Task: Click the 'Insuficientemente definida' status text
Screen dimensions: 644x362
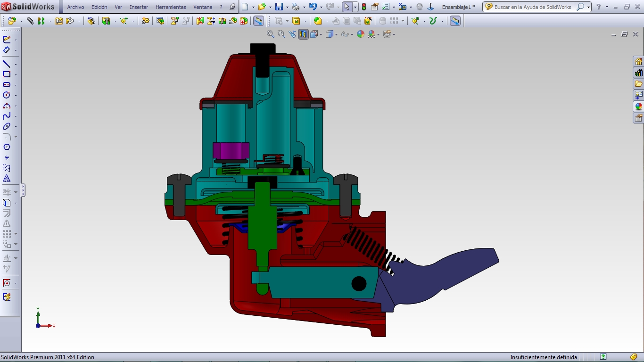Action: [543, 357]
